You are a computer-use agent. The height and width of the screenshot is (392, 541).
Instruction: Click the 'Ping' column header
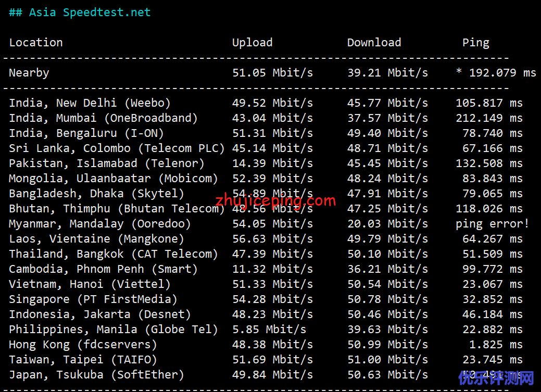pyautogui.click(x=476, y=43)
